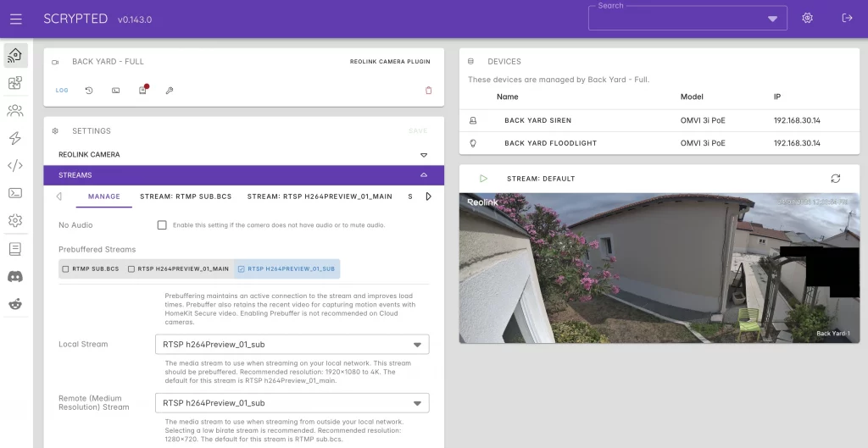
Task: Expand the Reolink Camera settings section
Action: tap(243, 155)
